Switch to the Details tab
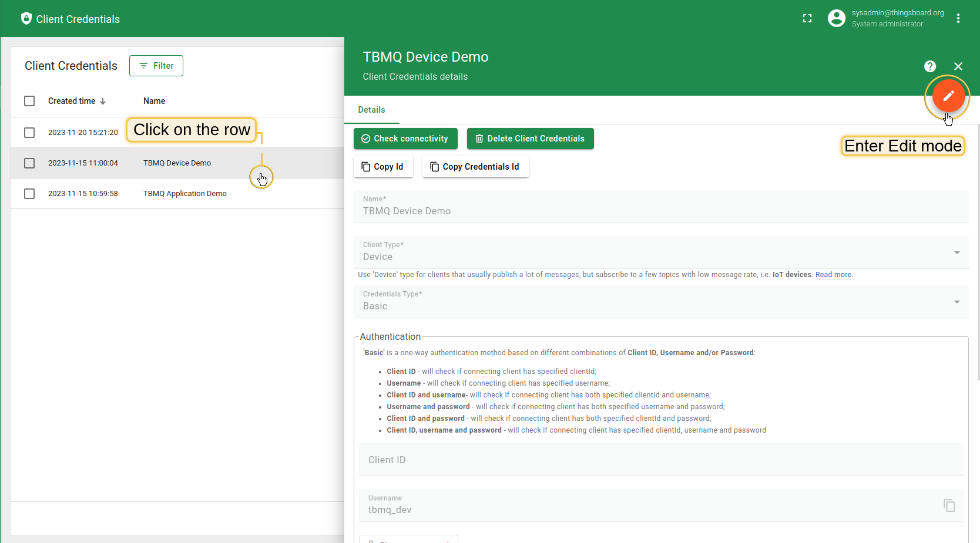Image resolution: width=980 pixels, height=543 pixels. pos(371,110)
